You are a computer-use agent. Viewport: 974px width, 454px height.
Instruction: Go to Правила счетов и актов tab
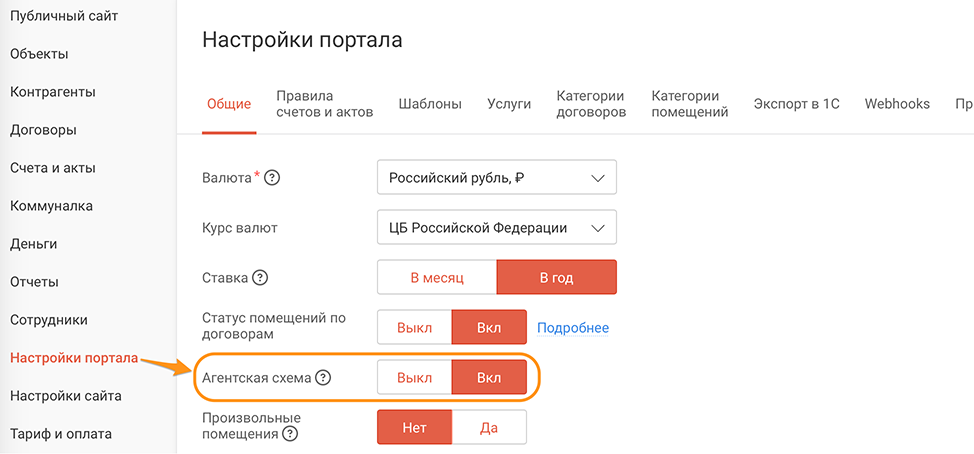coord(325,104)
